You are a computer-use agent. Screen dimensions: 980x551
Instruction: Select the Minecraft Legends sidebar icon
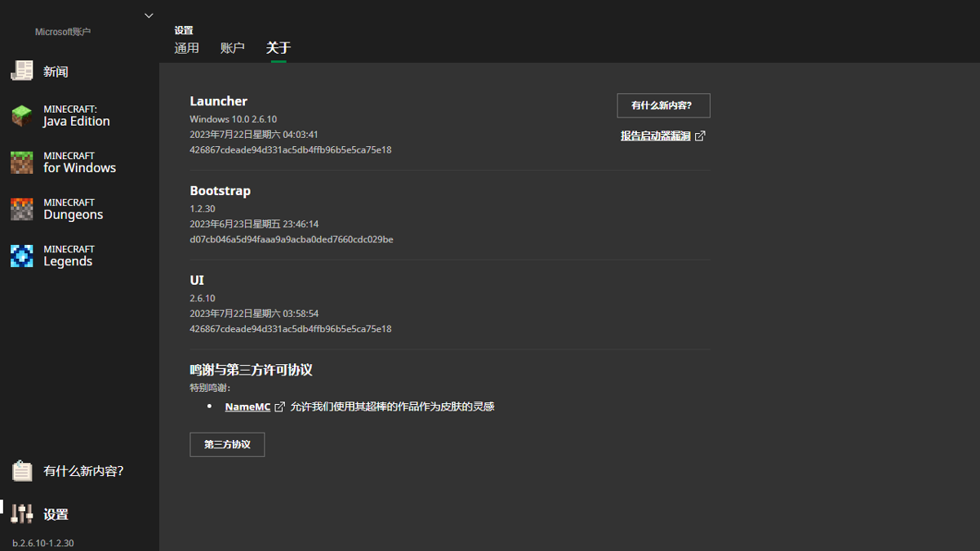pyautogui.click(x=21, y=255)
